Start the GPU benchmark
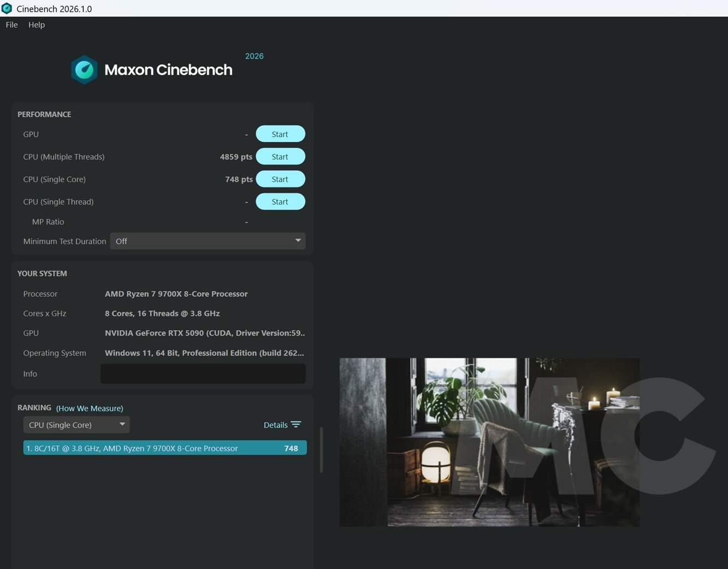 click(280, 134)
